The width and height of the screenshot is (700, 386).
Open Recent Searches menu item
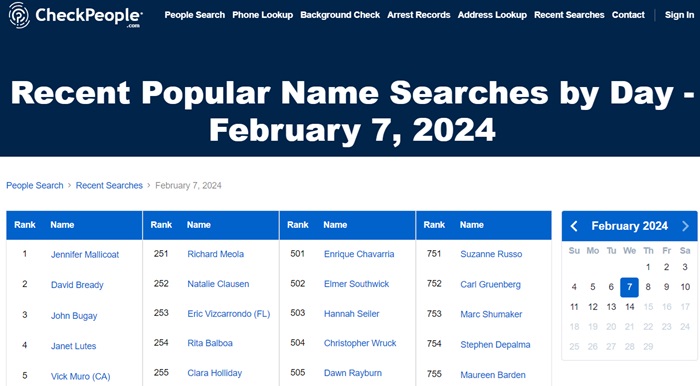[x=569, y=15]
